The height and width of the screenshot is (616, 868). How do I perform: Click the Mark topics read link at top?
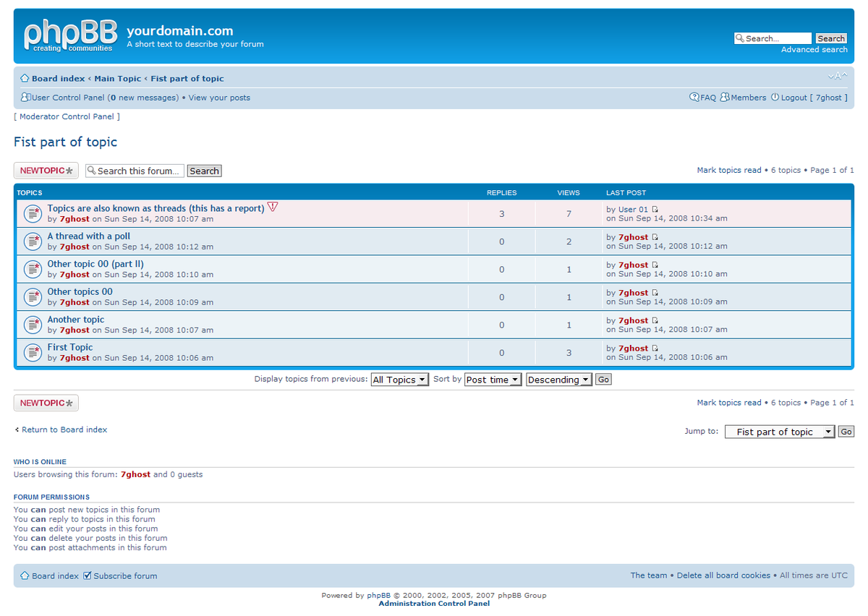point(728,171)
